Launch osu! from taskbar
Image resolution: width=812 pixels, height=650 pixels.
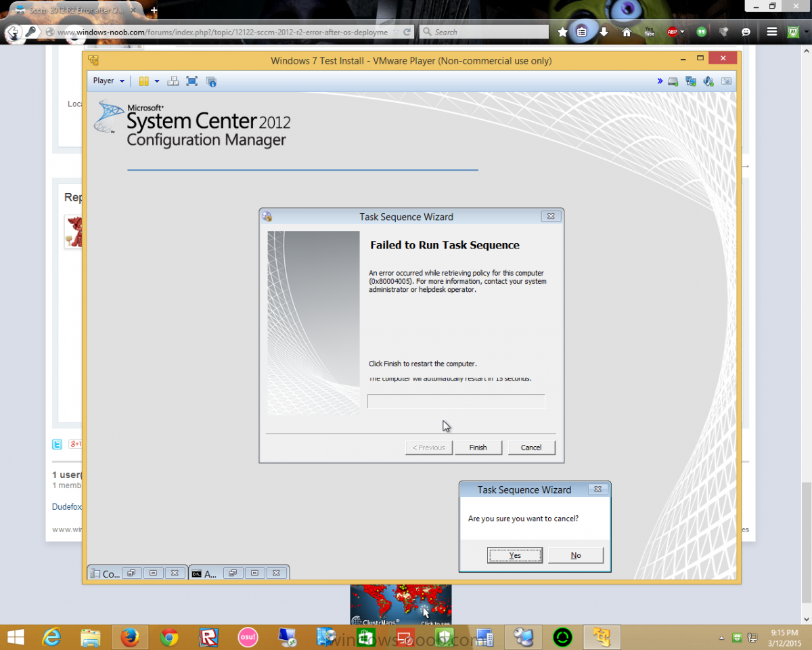click(248, 637)
